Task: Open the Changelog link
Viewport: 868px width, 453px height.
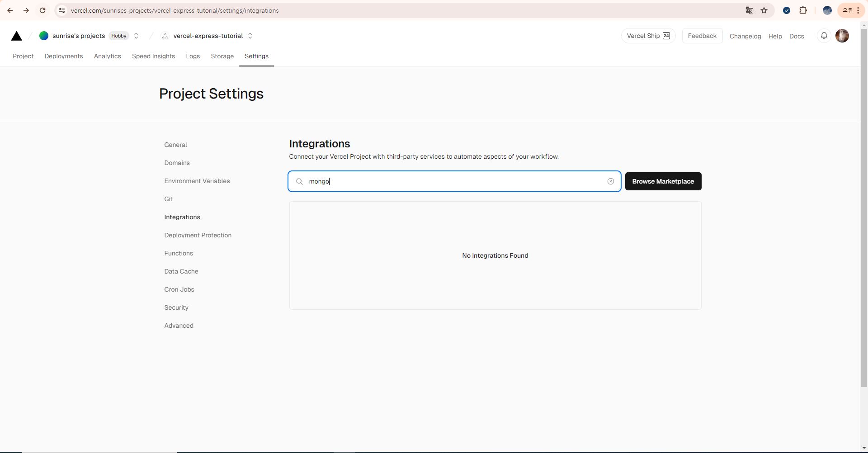Action: [x=745, y=36]
